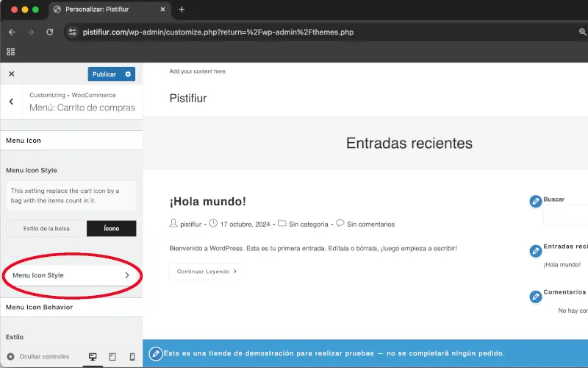This screenshot has height=368, width=588.
Task: Edit the demo store notice pencil icon
Action: click(x=156, y=353)
